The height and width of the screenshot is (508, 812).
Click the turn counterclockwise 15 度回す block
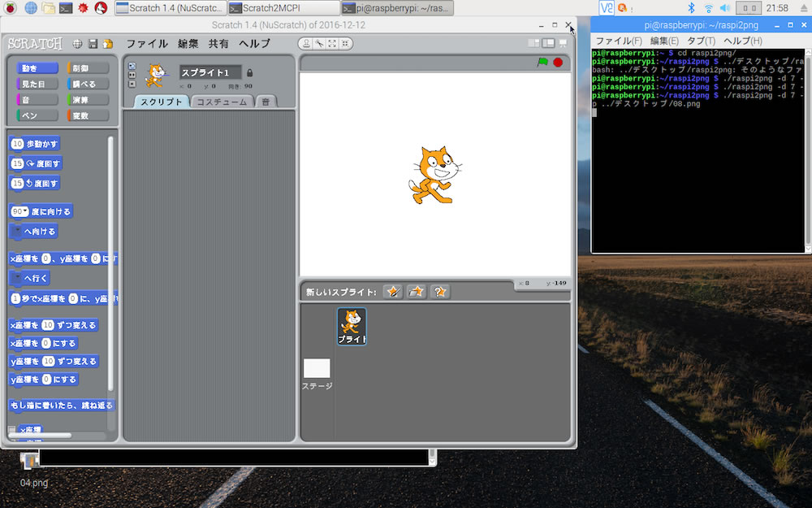click(x=35, y=183)
